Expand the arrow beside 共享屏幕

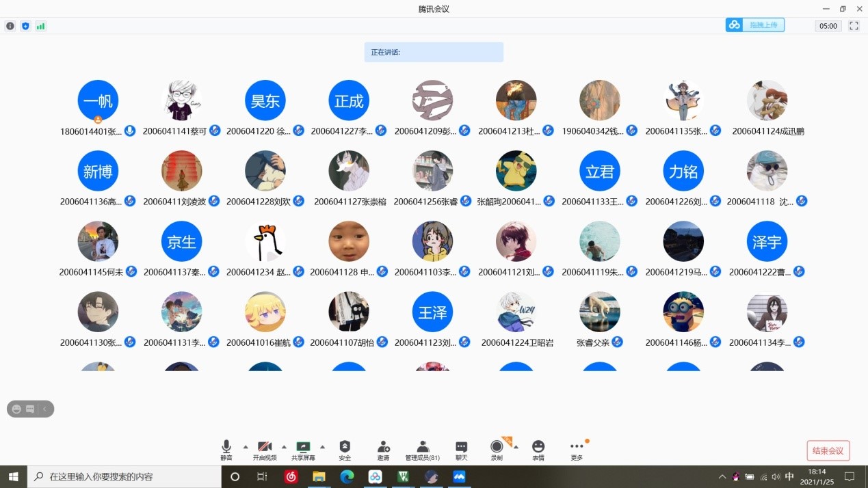pos(322,447)
